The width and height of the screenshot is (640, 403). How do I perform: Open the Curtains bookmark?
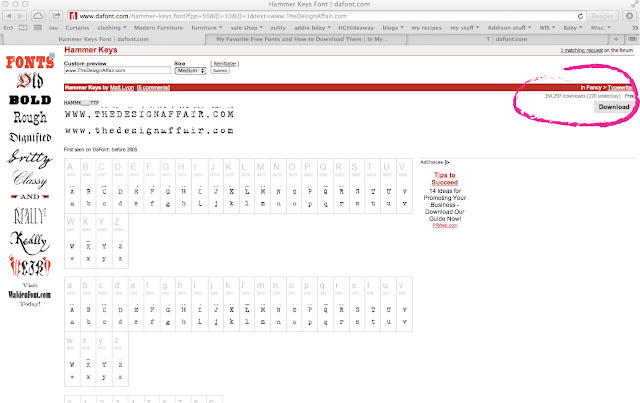tap(77, 28)
